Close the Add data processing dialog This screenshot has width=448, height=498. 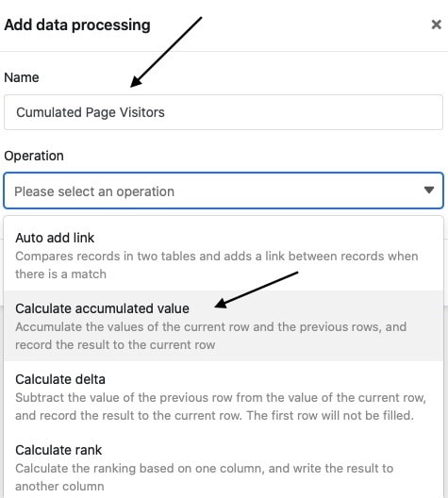tap(437, 25)
